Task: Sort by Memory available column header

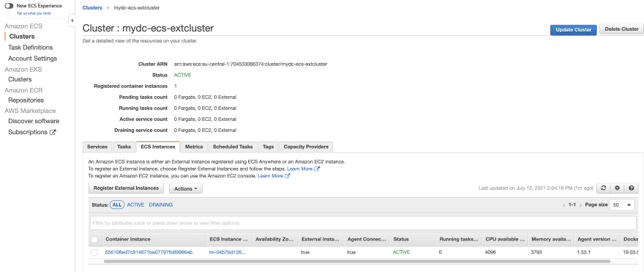Action: tap(551, 239)
